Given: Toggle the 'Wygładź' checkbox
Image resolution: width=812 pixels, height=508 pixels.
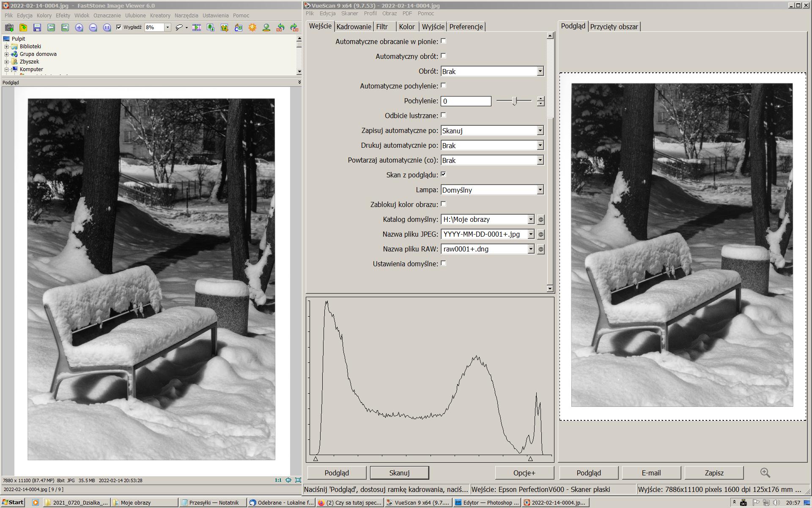Looking at the screenshot, I should (x=119, y=27).
